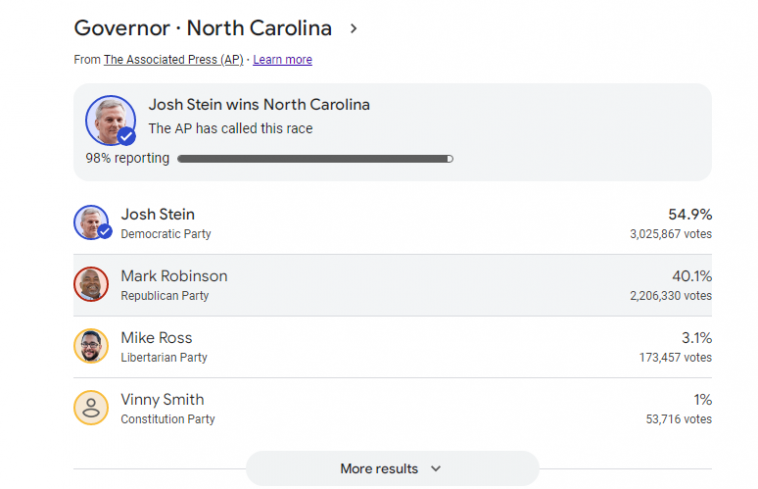The image size is (758, 489).
Task: Click Vinny Smith's placeholder avatar icon
Action: [91, 407]
